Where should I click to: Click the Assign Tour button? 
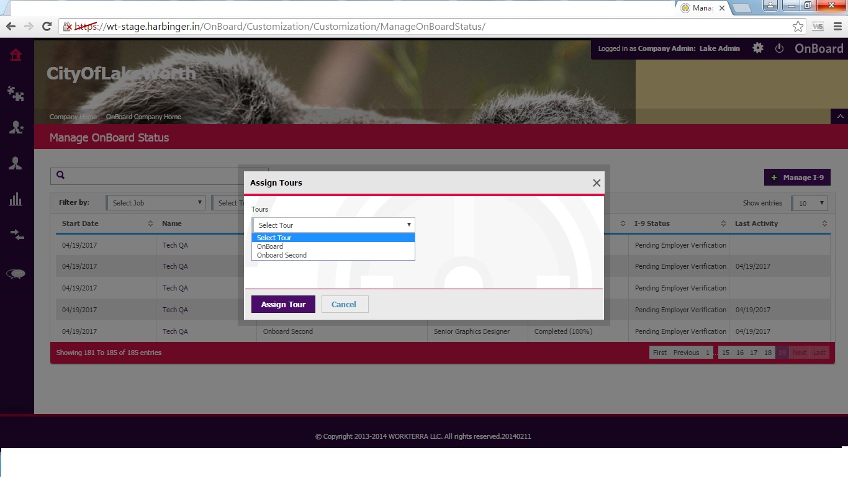(x=283, y=304)
